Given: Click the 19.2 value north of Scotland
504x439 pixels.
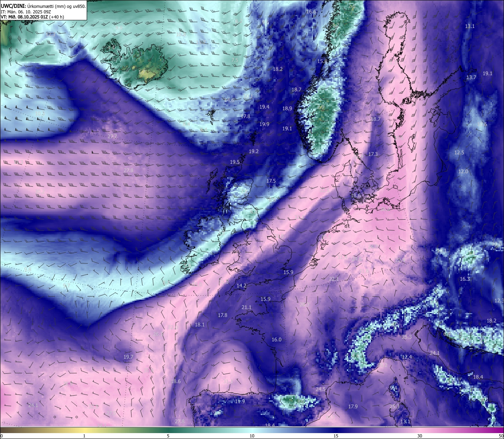Looking at the screenshot, I should pyautogui.click(x=254, y=152).
